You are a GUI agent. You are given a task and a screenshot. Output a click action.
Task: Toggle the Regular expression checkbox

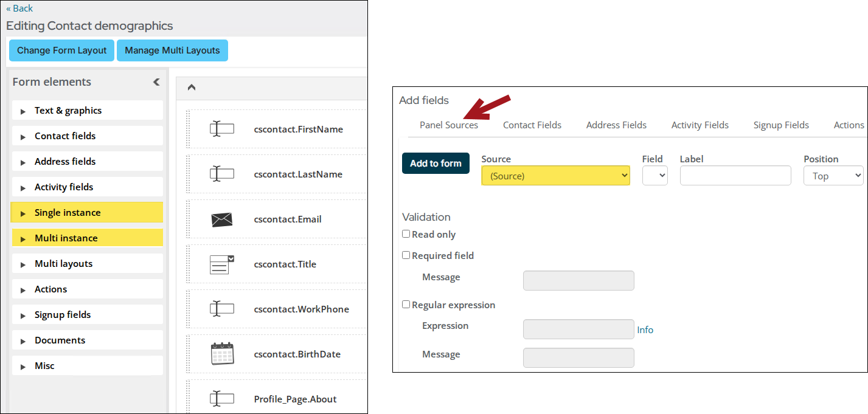click(x=406, y=305)
